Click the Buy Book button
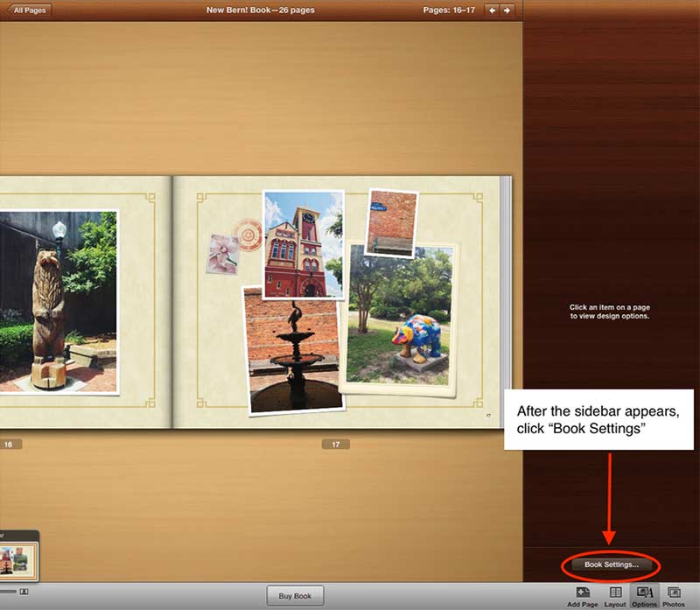 click(x=295, y=596)
